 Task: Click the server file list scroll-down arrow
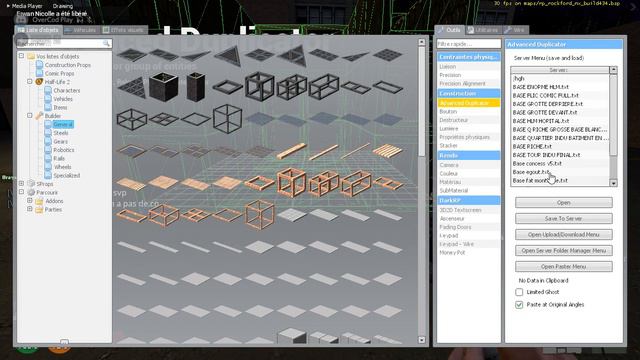tap(613, 183)
